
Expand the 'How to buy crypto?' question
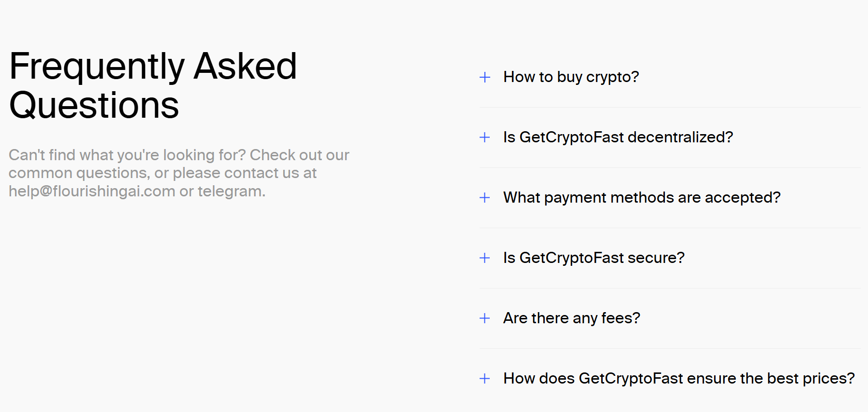(571, 77)
